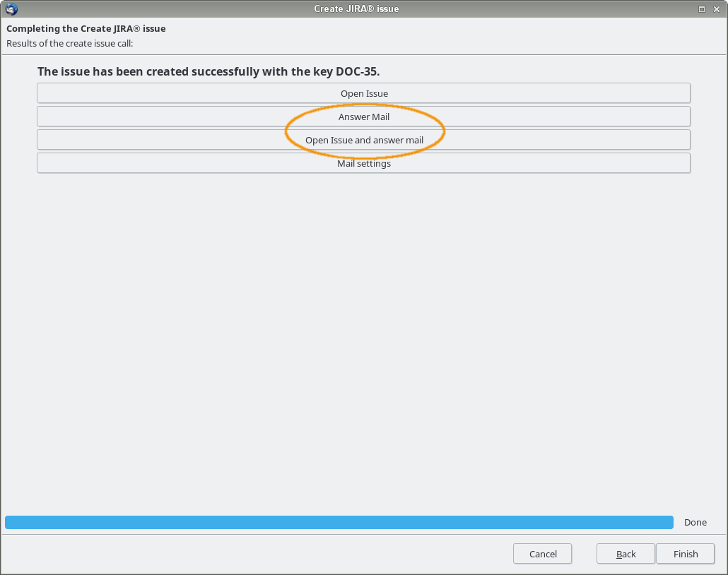Click the word "successfully" in the success message
Image resolution: width=728 pixels, height=575 pixels.
click(x=226, y=71)
